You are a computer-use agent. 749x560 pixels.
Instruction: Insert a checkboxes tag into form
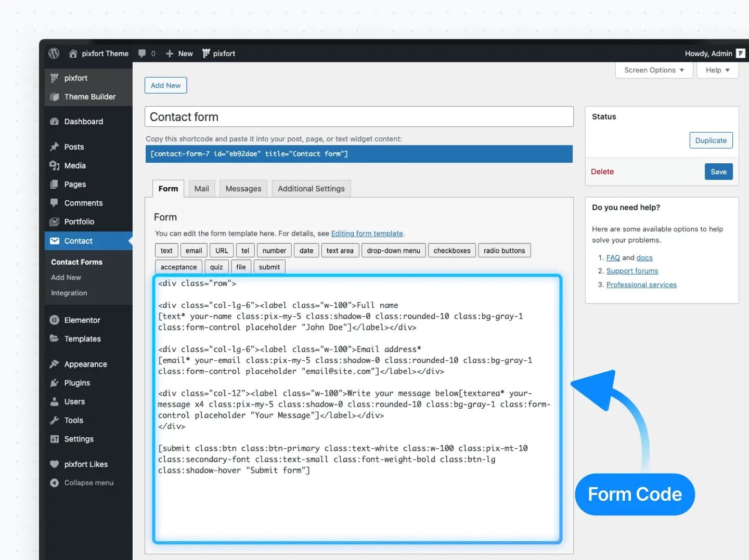(x=451, y=251)
